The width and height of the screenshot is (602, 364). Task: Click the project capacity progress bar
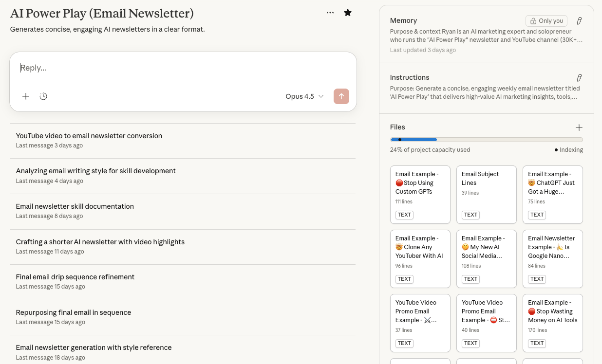coord(486,140)
